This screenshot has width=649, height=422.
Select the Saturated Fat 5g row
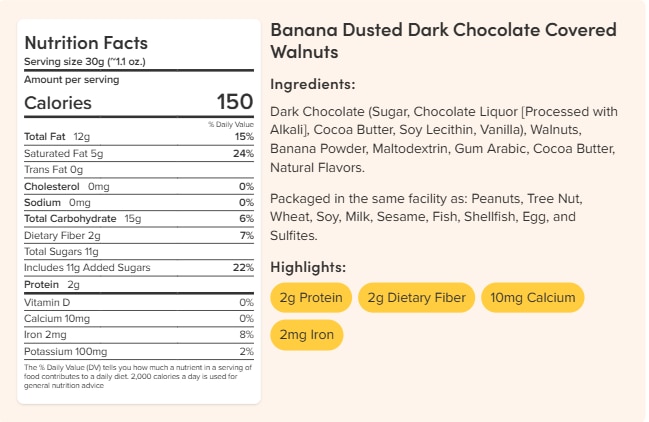[x=138, y=153]
